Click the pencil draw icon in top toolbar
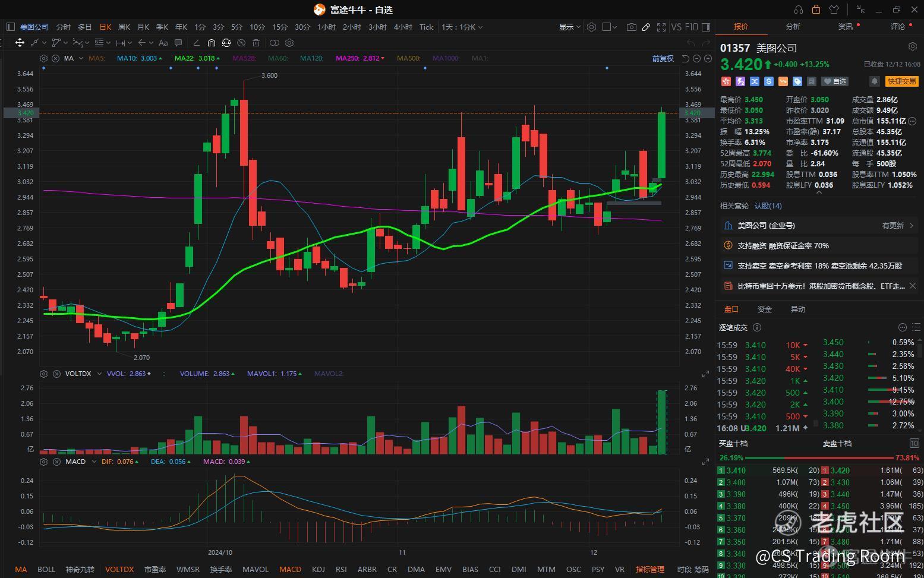This screenshot has width=924, height=578. [647, 27]
